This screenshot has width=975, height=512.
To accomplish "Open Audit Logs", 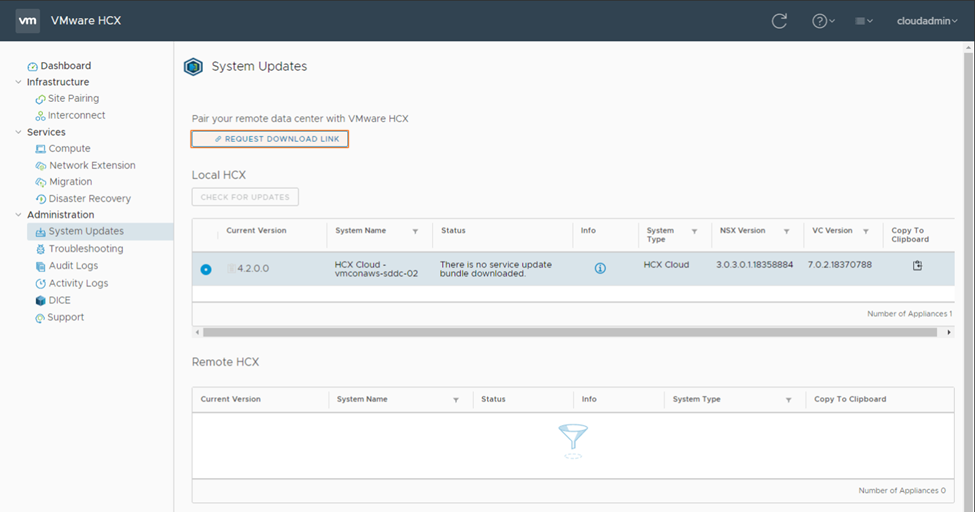I will [73, 266].
